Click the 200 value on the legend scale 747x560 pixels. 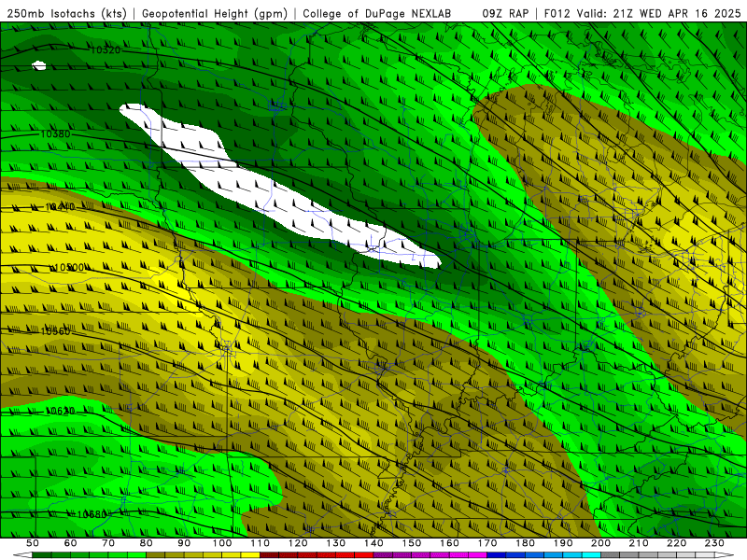tap(600, 543)
